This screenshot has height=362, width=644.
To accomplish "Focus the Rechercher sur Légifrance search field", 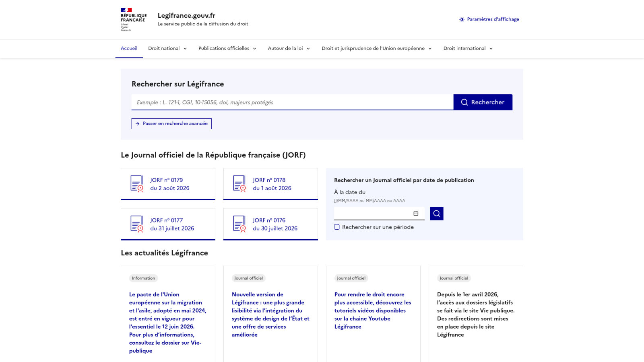I will point(293,102).
